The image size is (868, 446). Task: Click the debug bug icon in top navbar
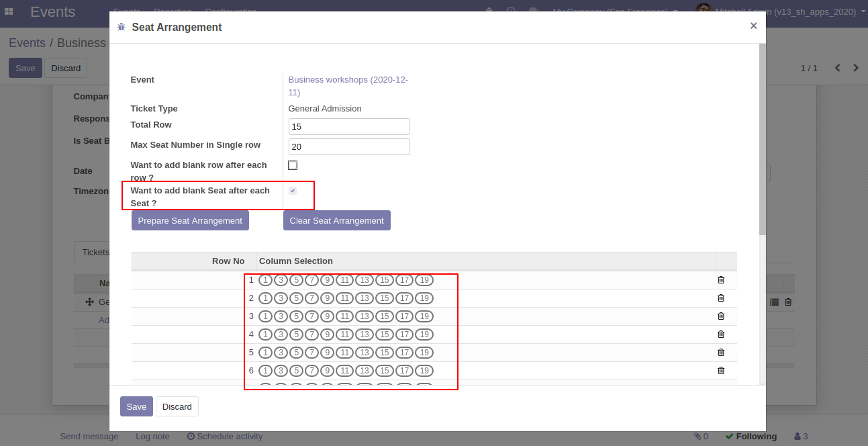[x=489, y=11]
